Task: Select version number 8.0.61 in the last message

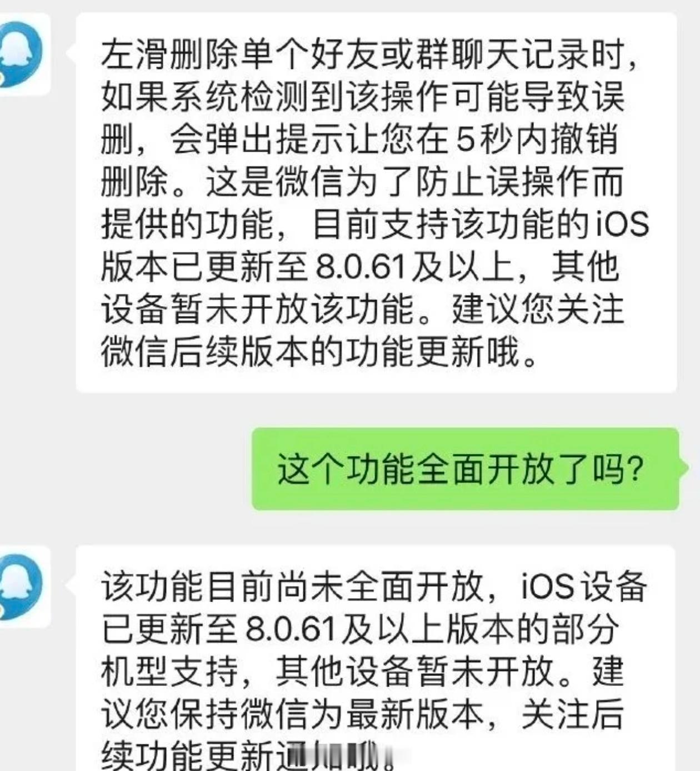Action: (x=290, y=629)
